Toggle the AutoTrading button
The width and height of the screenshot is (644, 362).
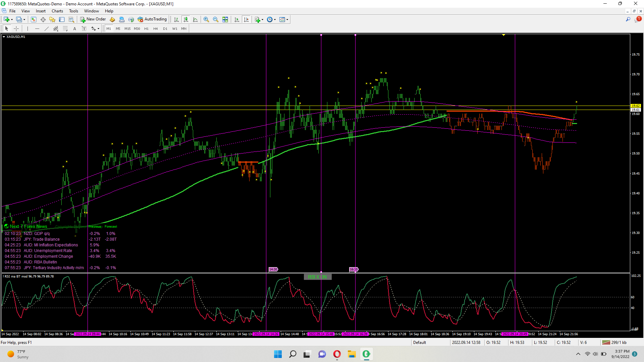(x=152, y=19)
